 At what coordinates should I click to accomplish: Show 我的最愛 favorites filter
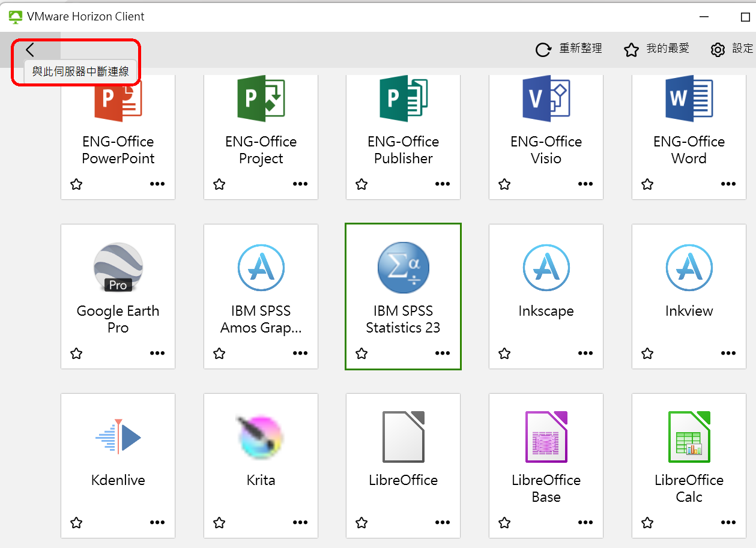tap(656, 49)
